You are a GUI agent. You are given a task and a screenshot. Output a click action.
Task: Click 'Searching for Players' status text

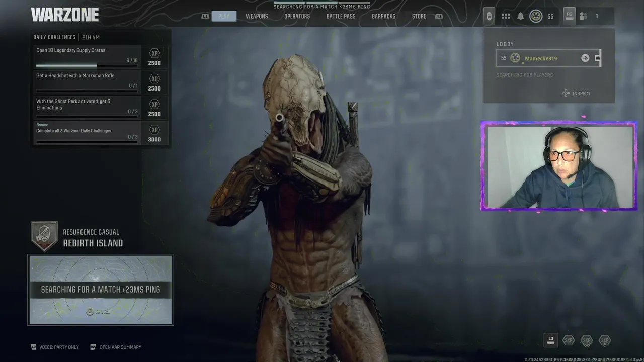[525, 75]
